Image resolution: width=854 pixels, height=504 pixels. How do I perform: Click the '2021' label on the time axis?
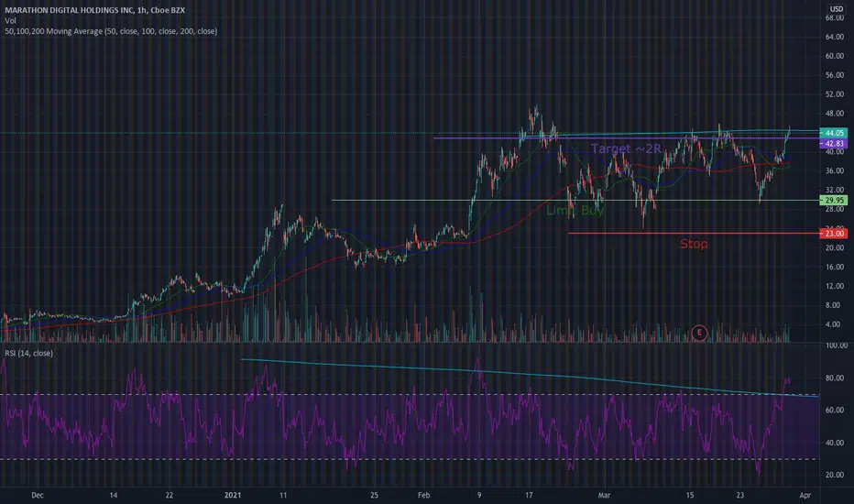[x=233, y=495]
